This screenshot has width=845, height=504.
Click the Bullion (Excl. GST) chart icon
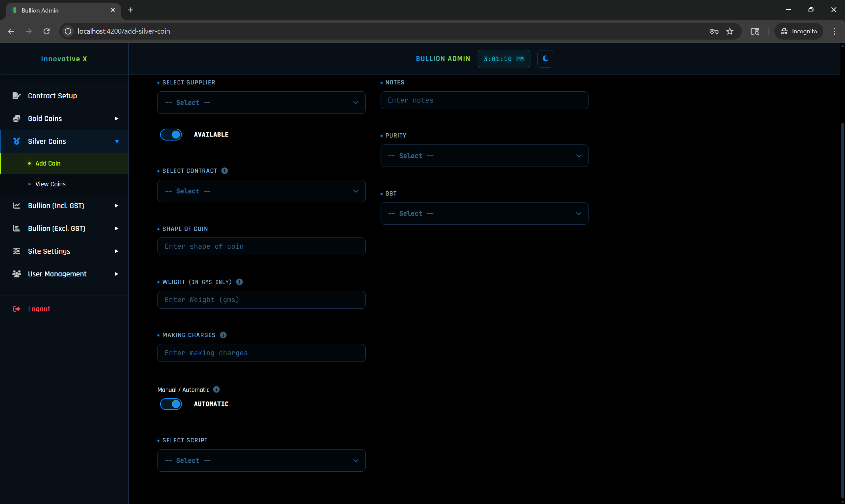point(16,228)
